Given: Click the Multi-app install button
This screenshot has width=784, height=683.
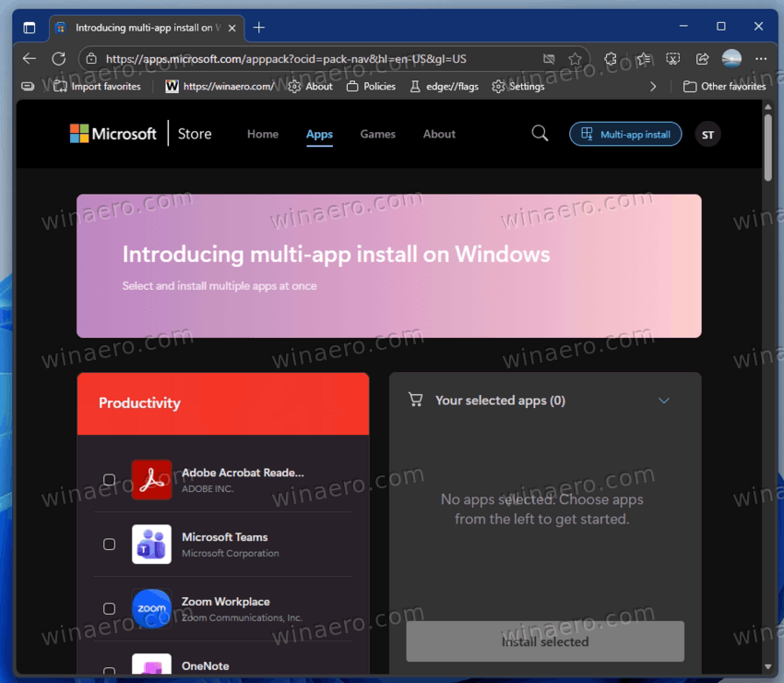Looking at the screenshot, I should coord(625,134).
